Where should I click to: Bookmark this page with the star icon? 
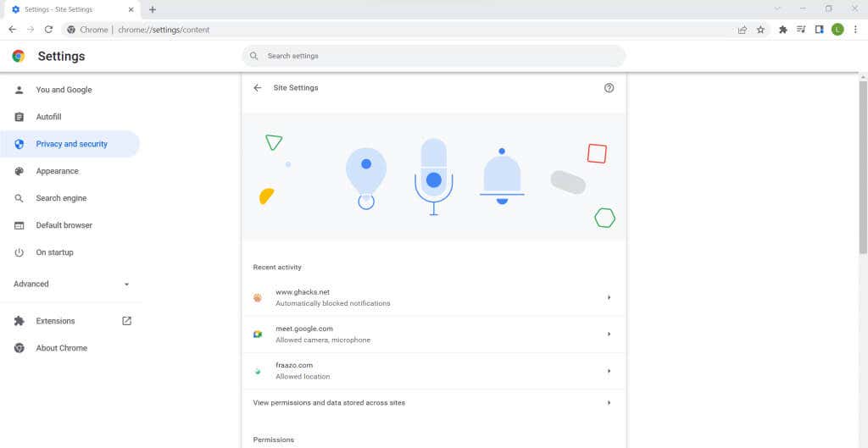click(x=760, y=30)
